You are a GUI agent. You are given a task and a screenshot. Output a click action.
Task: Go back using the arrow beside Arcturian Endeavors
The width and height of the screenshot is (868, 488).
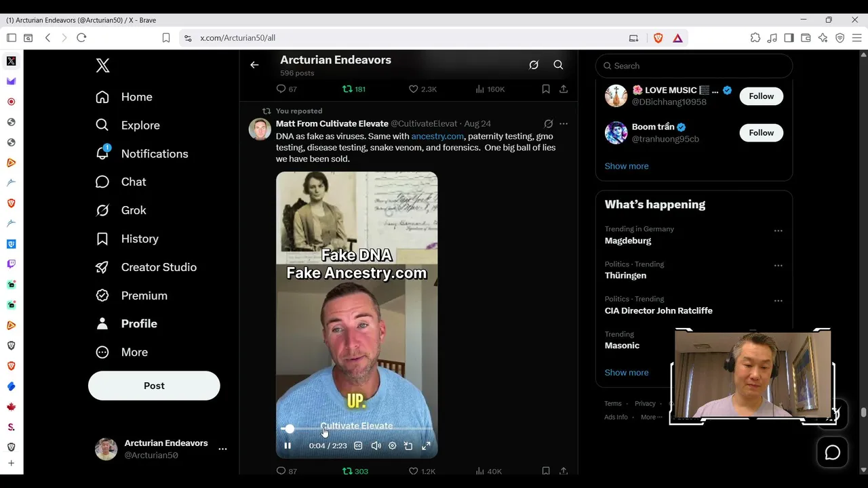click(254, 65)
